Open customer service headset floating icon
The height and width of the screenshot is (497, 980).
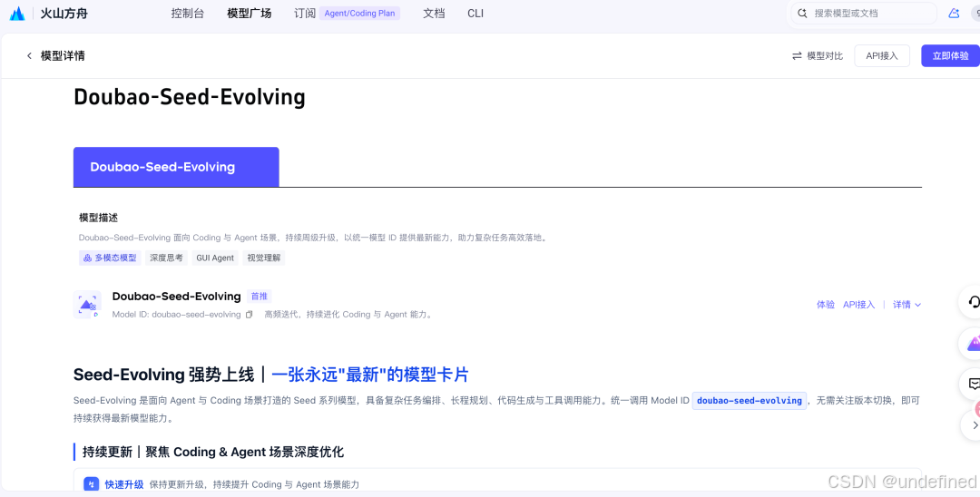point(973,302)
